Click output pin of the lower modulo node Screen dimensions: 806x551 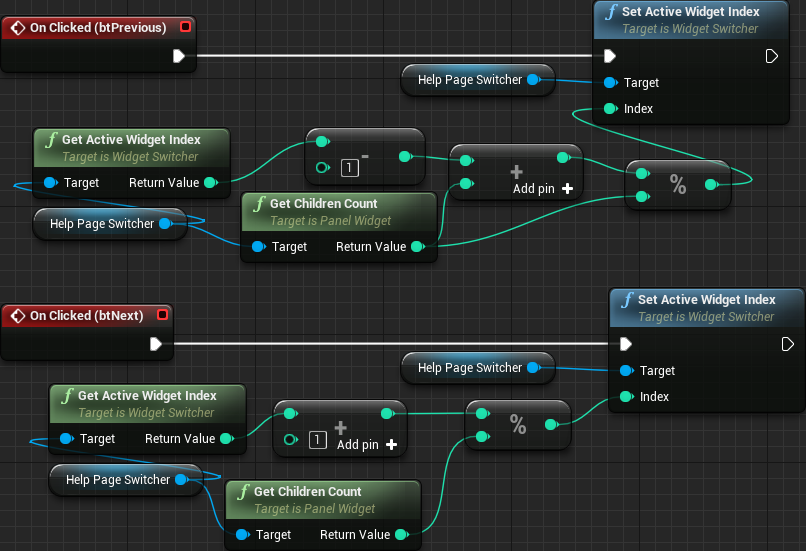(551, 425)
